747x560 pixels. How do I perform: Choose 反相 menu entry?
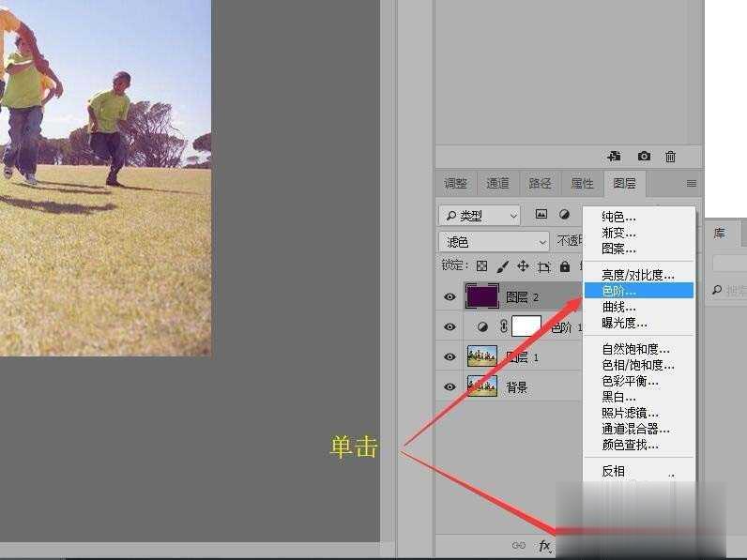tap(638, 471)
